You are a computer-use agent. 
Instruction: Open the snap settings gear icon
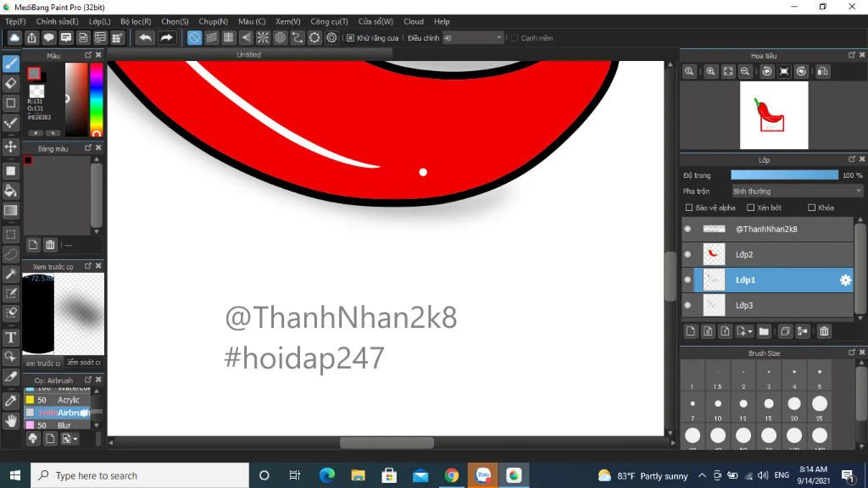pos(331,37)
